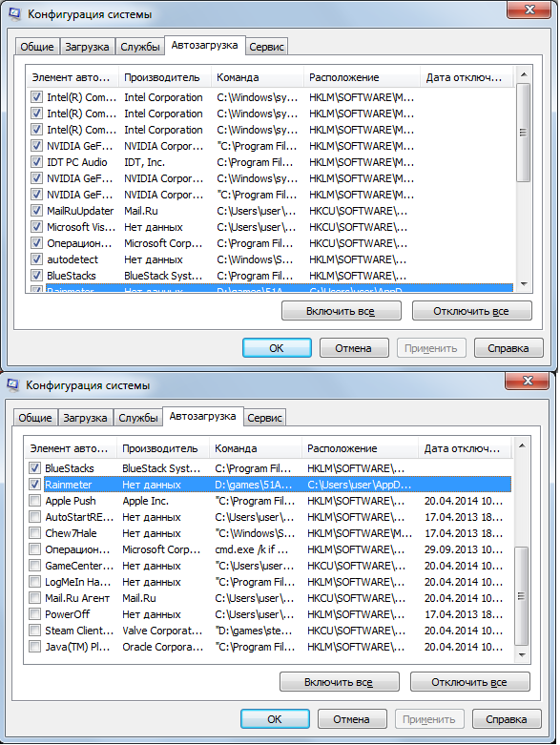Screen dimensions: 560x745
Task: Uncheck Microsoft Vis... startup item
Action: [36, 227]
